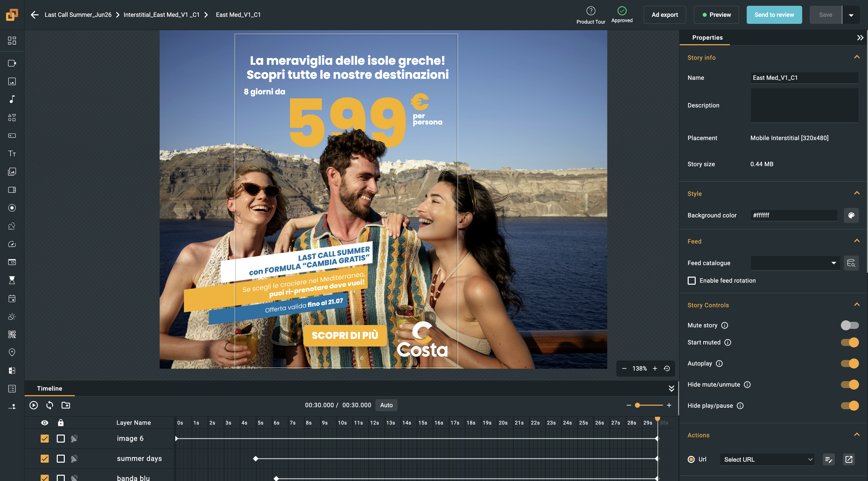Edit the URL list icon
The image size is (868, 481).
tap(829, 459)
